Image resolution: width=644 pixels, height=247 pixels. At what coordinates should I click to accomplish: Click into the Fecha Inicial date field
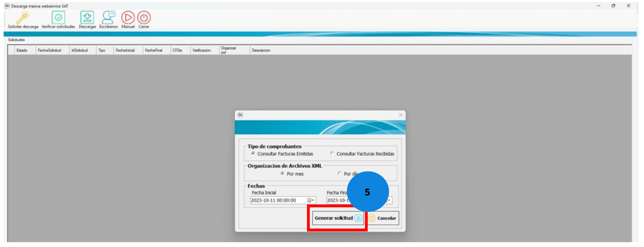[277, 201]
